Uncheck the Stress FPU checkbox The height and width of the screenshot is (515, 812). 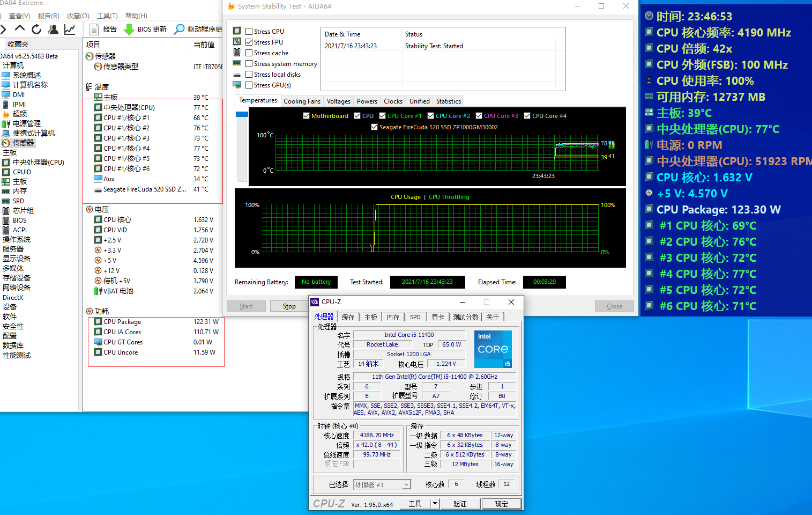[249, 42]
